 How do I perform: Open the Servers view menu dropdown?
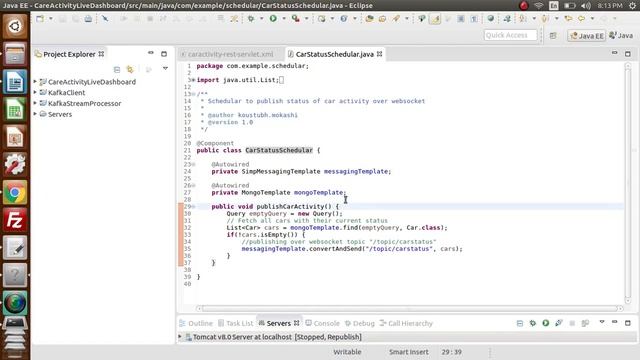[602, 322]
